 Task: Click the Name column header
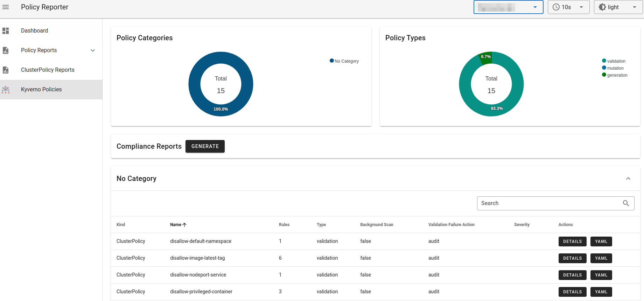coord(176,225)
